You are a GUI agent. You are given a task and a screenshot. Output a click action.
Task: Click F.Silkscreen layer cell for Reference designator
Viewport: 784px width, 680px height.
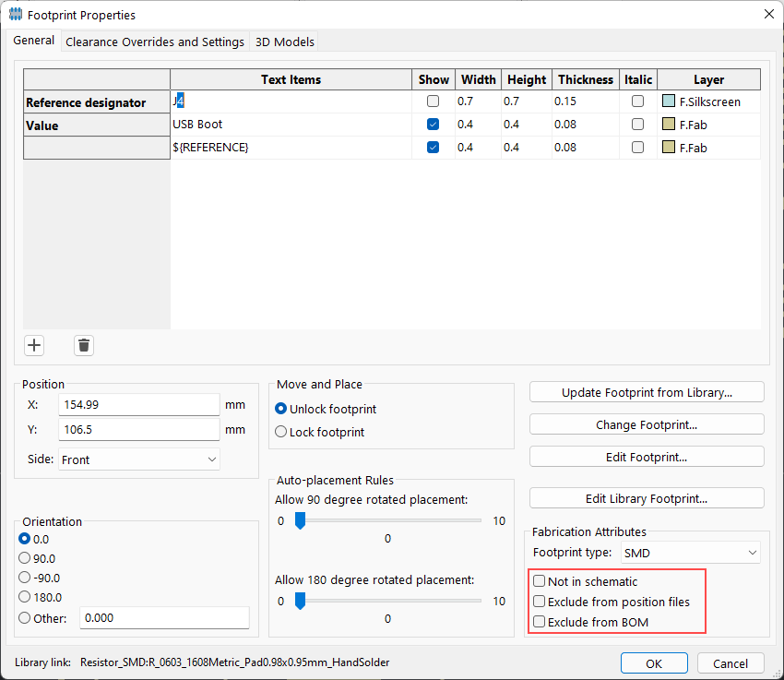coord(709,101)
